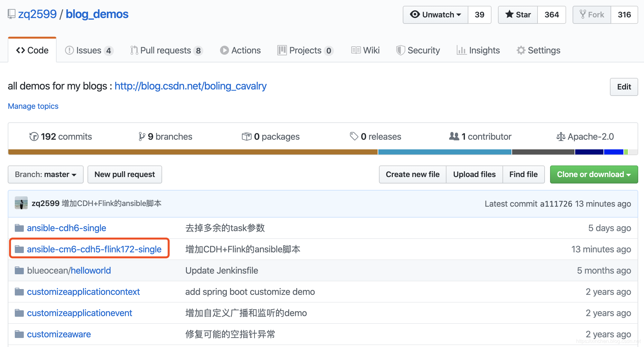The width and height of the screenshot is (644, 347).
Task: Click the branches fork icon
Action: (x=142, y=136)
